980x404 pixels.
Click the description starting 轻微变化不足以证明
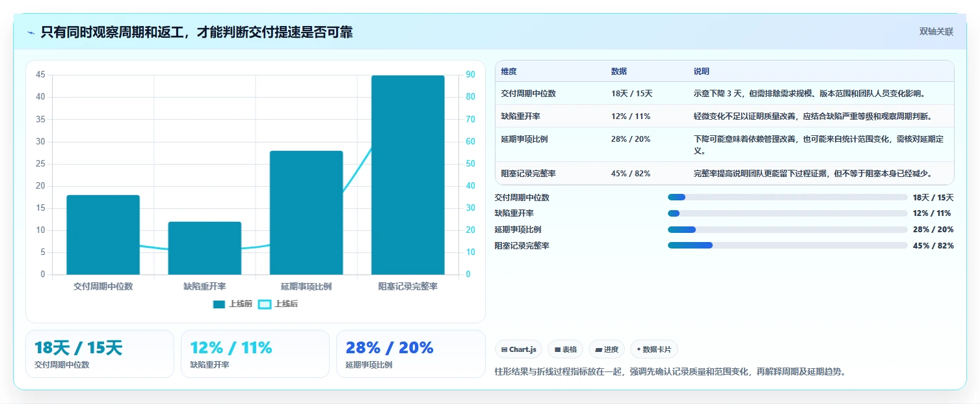(x=814, y=116)
